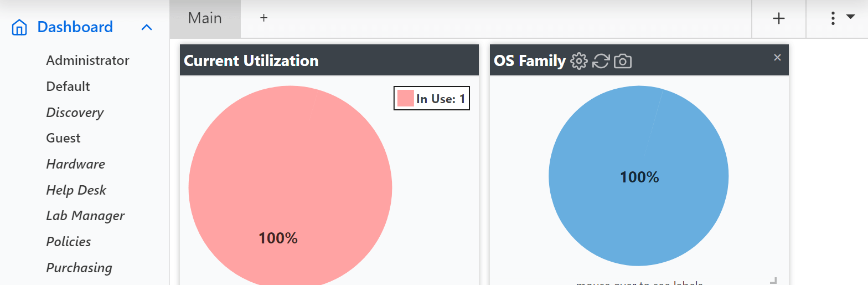868x285 pixels.
Task: Take OS Family widget camera snapshot
Action: 623,61
